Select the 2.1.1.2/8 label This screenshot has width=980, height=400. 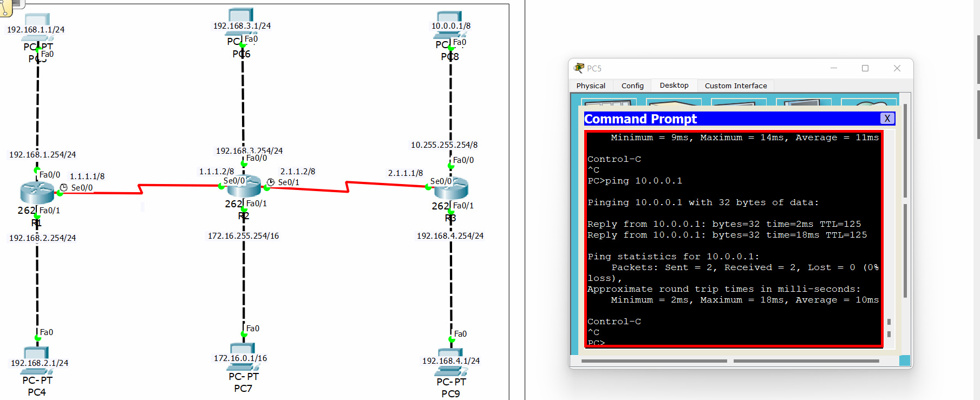(x=298, y=172)
